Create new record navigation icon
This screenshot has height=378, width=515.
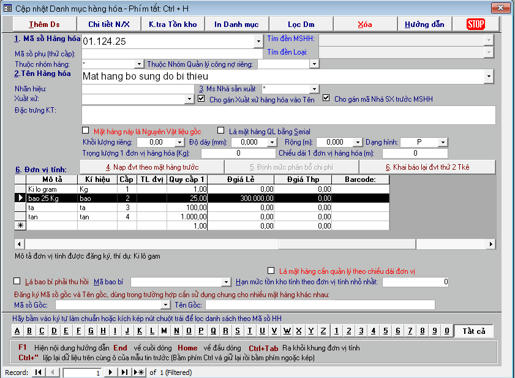(x=139, y=372)
